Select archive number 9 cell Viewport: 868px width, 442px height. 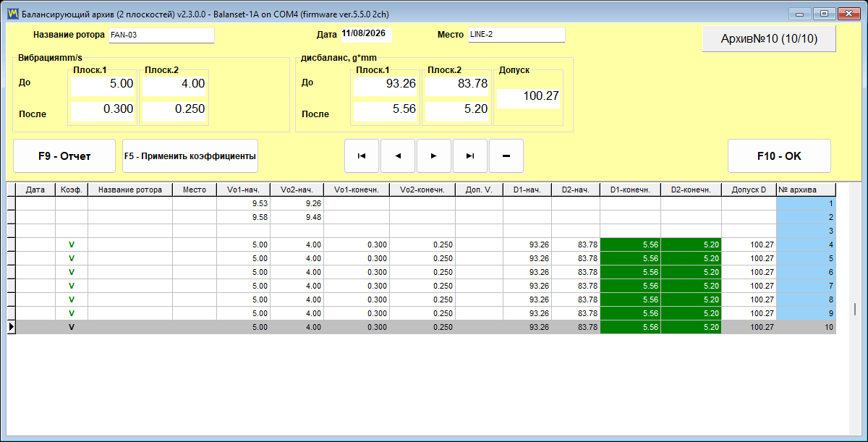[x=806, y=313]
